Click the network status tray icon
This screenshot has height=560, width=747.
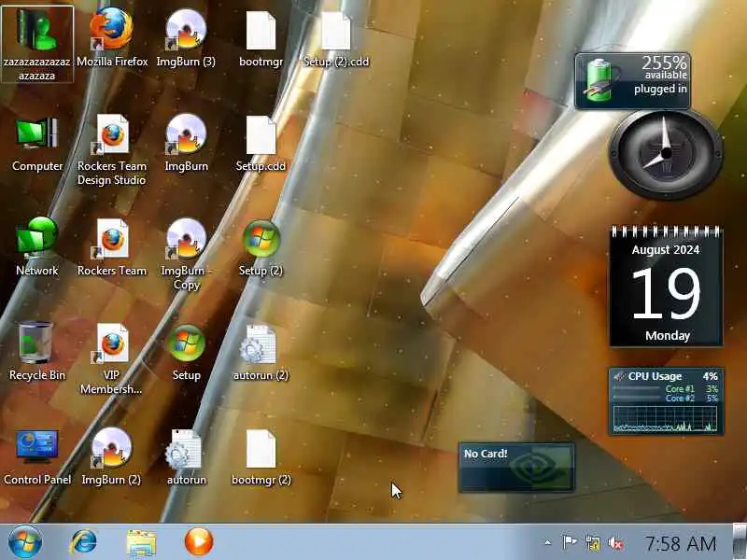tap(593, 543)
